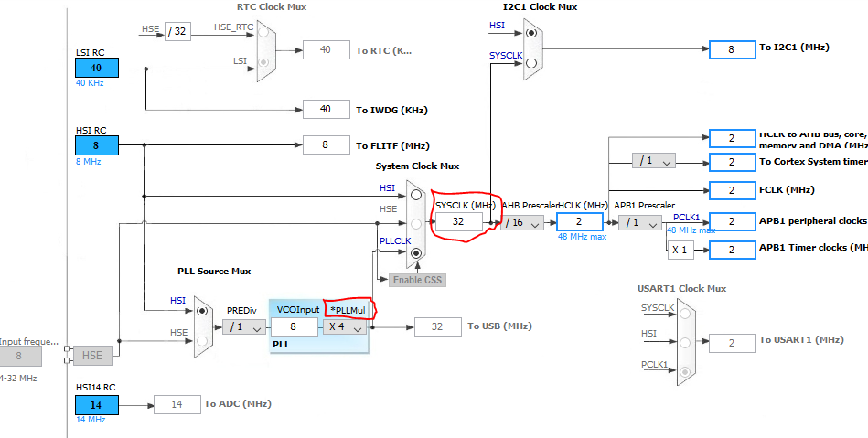The width and height of the screenshot is (868, 438).
Task: Open the PREDiv /1 dropdown
Action: tap(243, 326)
